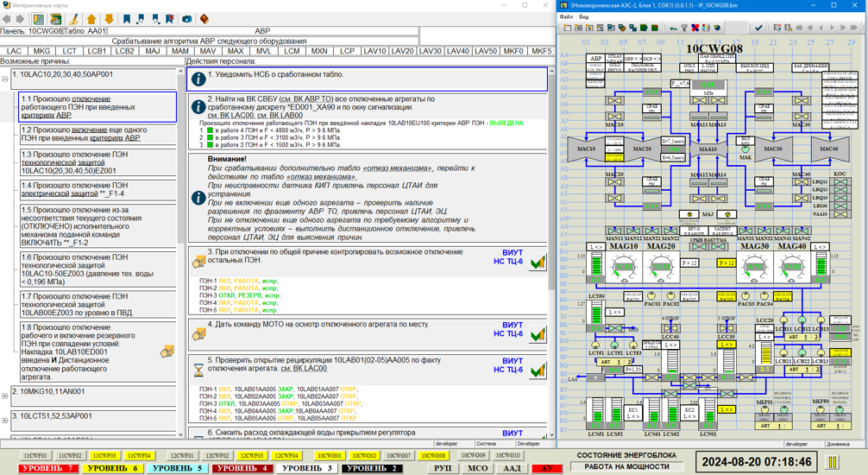
Task: Click the green clean-up brush toolbar icon
Action: pyautogui.click(x=55, y=19)
